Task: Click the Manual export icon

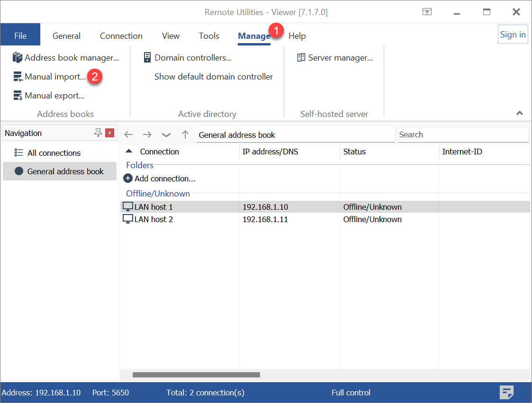Action: (x=18, y=96)
